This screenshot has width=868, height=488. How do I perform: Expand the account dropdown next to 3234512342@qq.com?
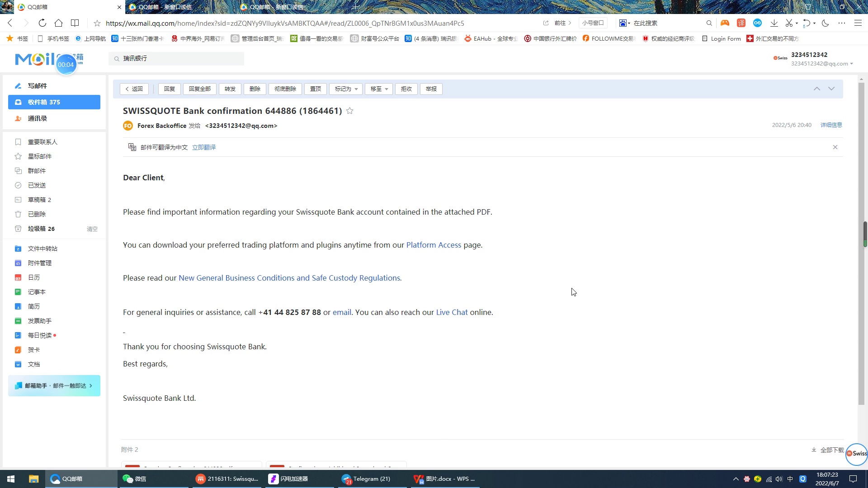[x=851, y=64]
